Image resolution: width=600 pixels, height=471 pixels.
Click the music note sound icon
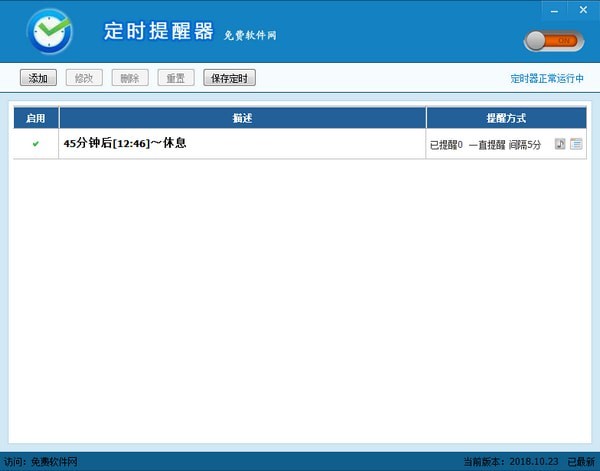[561, 144]
